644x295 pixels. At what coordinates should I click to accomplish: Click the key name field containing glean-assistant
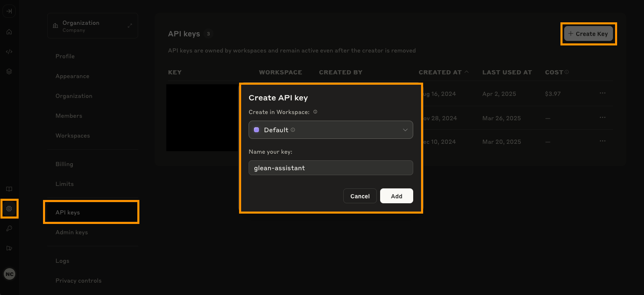click(x=330, y=168)
